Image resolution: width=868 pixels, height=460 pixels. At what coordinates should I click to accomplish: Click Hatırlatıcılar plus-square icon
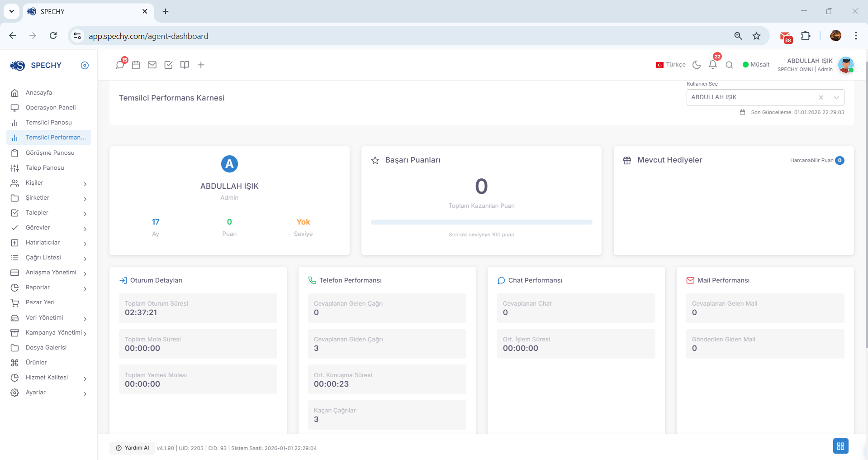pos(14,243)
